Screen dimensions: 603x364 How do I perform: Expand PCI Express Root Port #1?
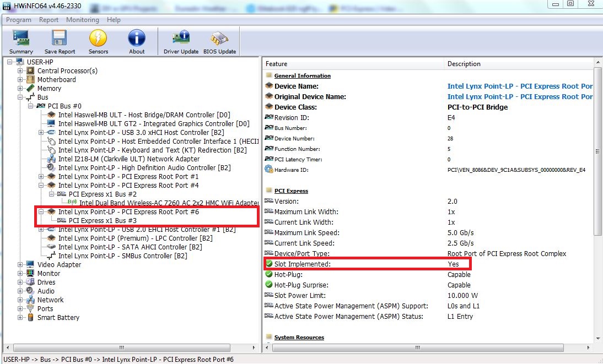[41, 176]
